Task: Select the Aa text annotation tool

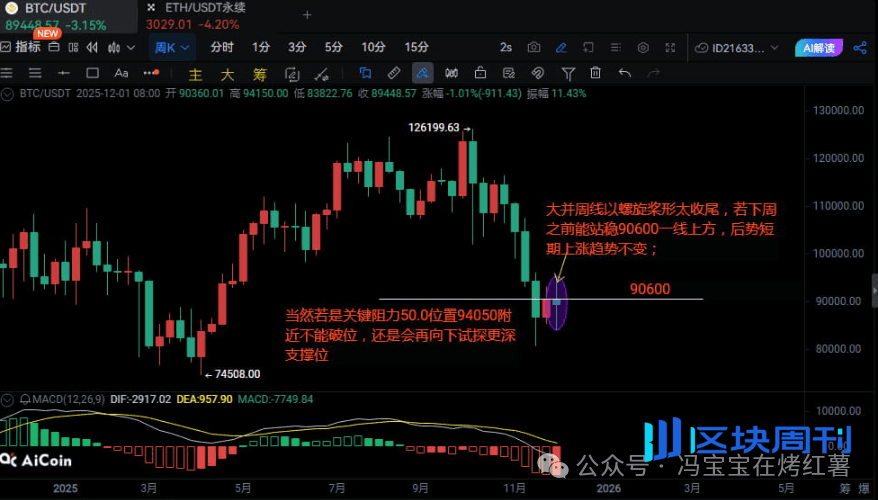Action: [121, 73]
